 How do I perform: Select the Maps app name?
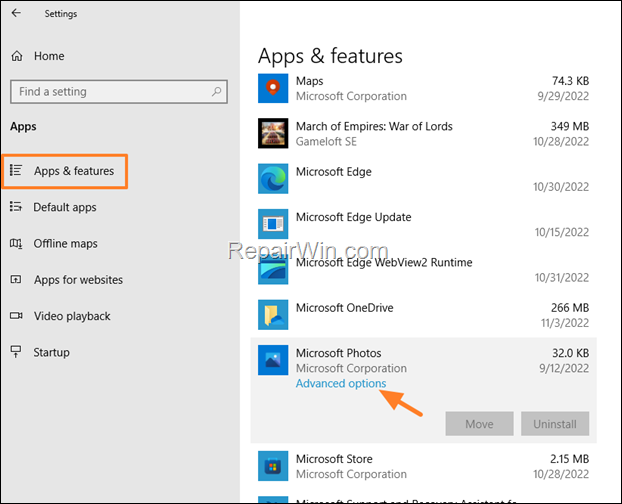309,81
